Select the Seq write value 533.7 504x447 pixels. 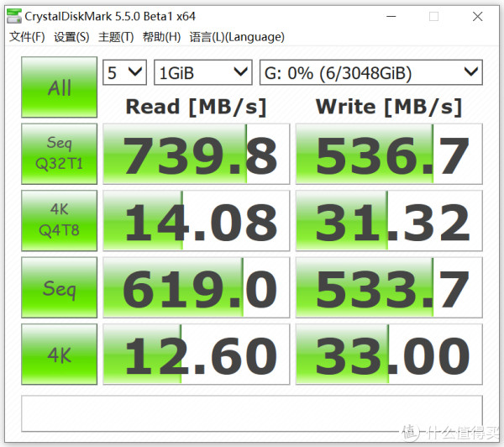tap(389, 287)
